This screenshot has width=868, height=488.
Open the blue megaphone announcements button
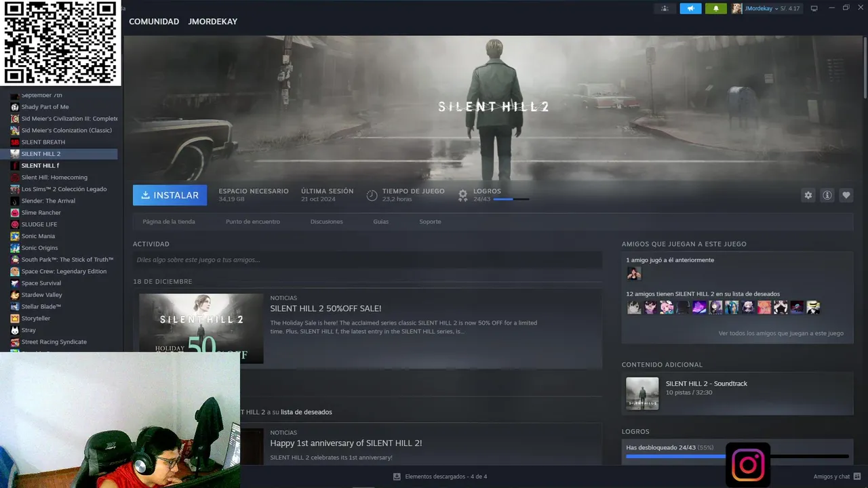pos(690,8)
